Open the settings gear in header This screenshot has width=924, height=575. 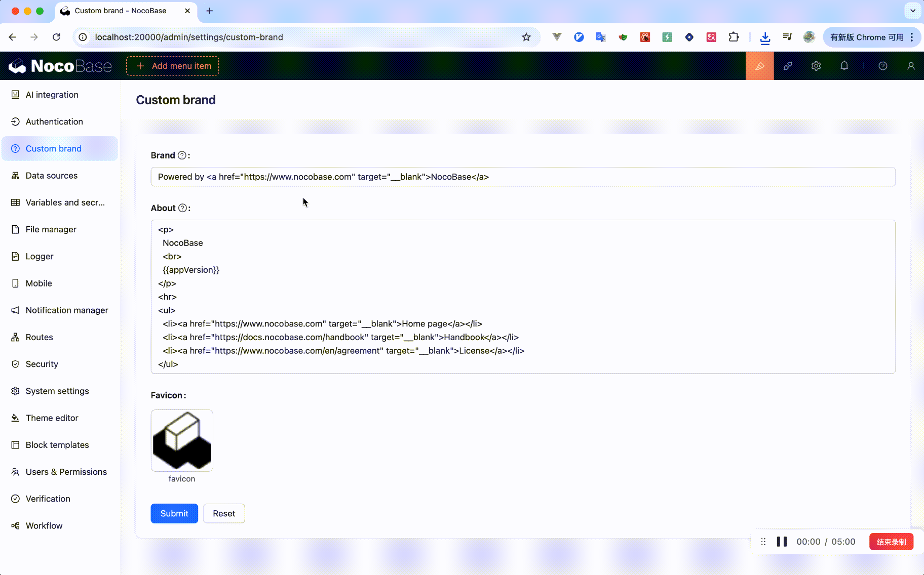816,66
